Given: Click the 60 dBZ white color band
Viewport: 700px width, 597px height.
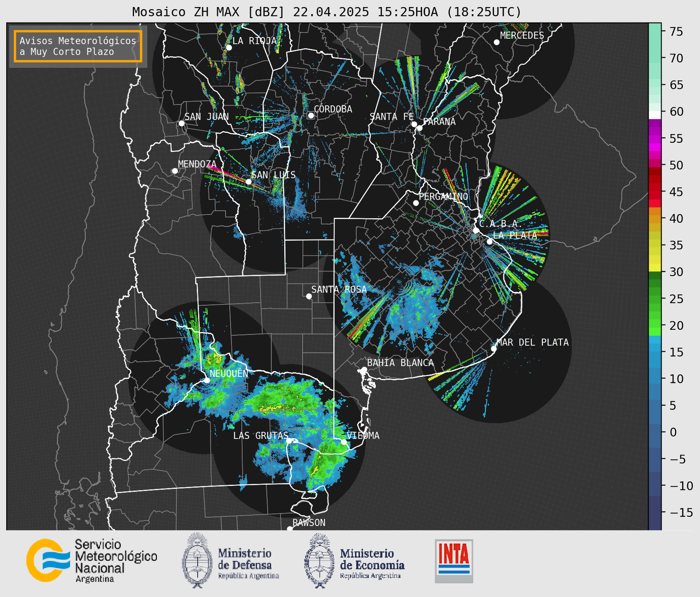Looking at the screenshot, I should pyautogui.click(x=654, y=115).
